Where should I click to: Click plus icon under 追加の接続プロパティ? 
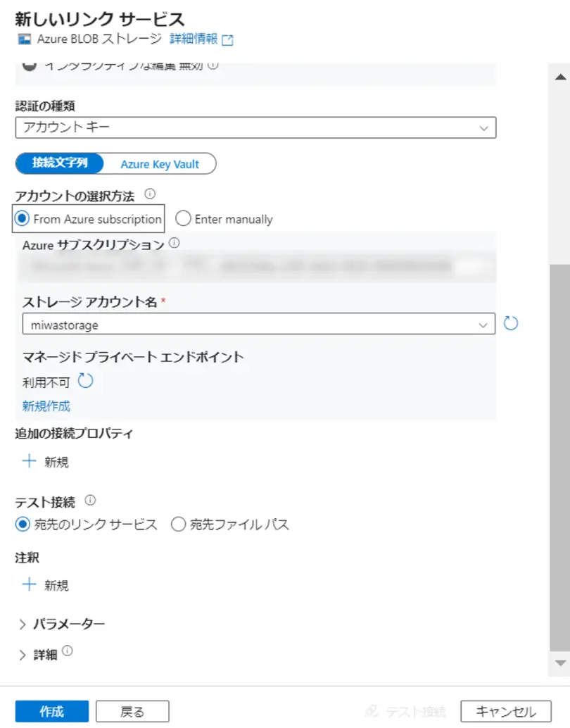(x=30, y=461)
